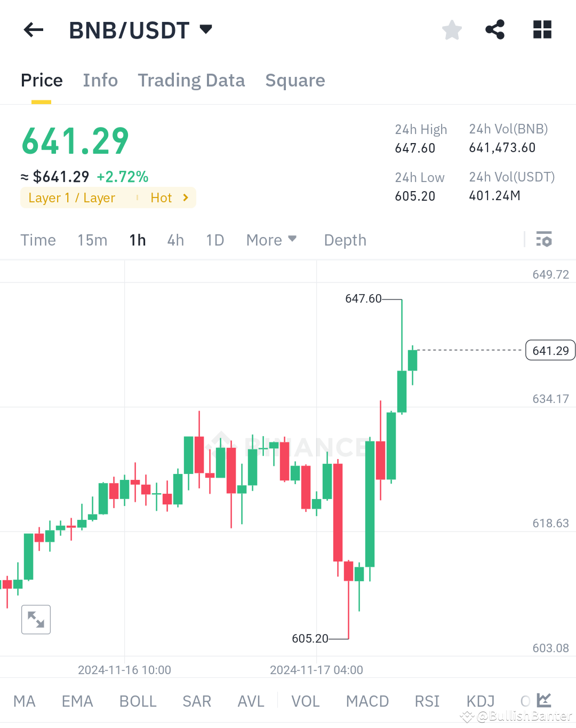Viewport: 576px width, 728px height.
Task: Enable the RSI indicator
Action: coord(427,701)
